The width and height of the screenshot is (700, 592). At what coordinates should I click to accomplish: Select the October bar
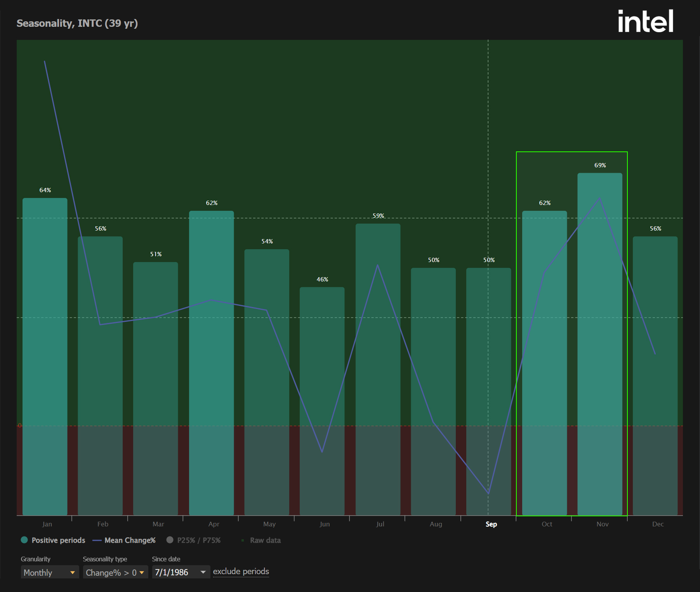point(545,363)
